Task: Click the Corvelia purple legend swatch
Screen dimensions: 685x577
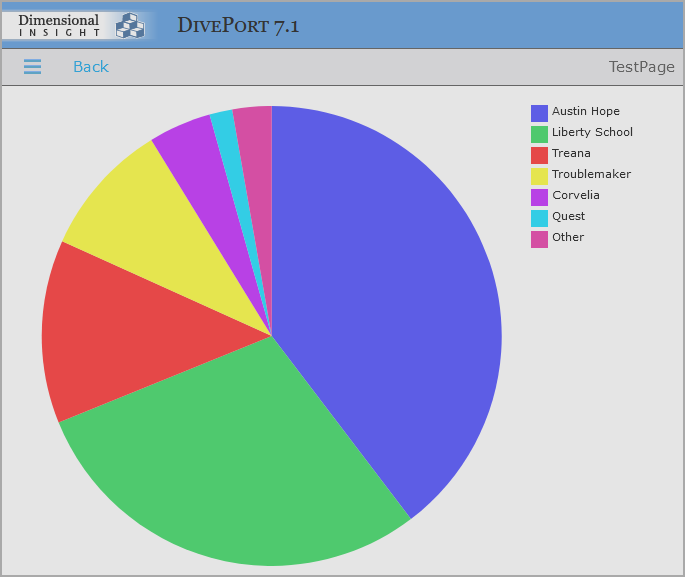Action: [539, 196]
